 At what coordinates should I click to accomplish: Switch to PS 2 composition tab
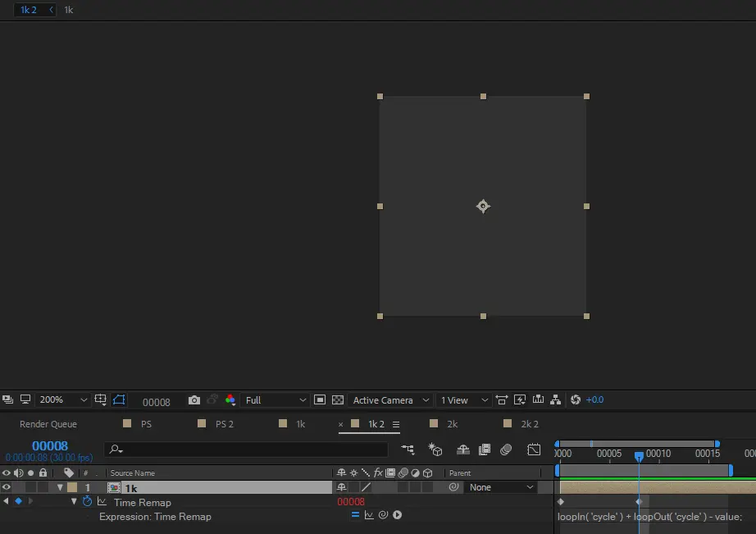click(224, 424)
